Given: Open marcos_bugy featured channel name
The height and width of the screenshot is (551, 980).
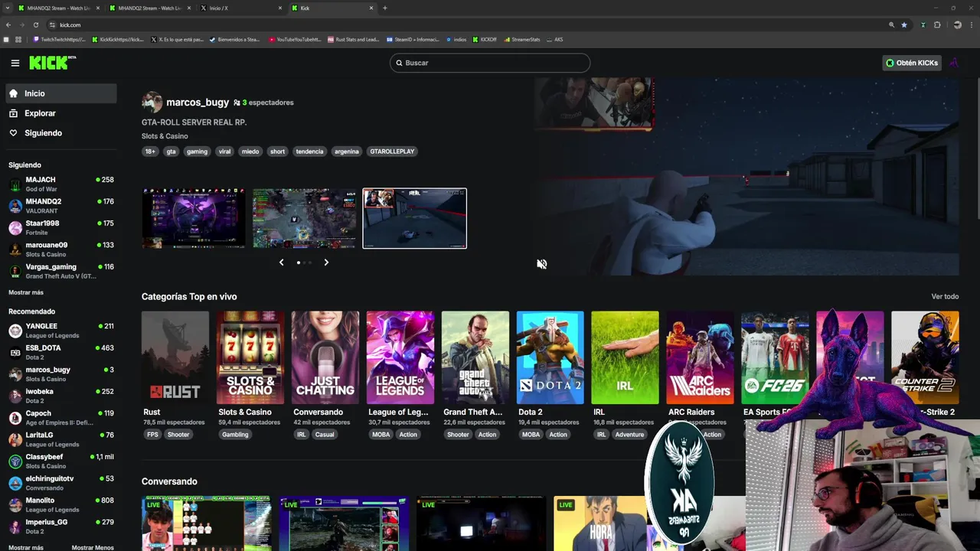Looking at the screenshot, I should 198,102.
